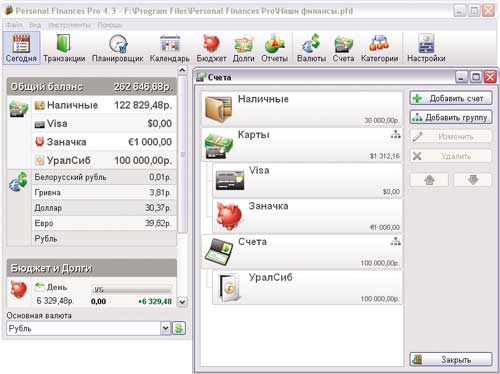Select the Евро currency row
This screenshot has height=374, width=500.
[104, 223]
